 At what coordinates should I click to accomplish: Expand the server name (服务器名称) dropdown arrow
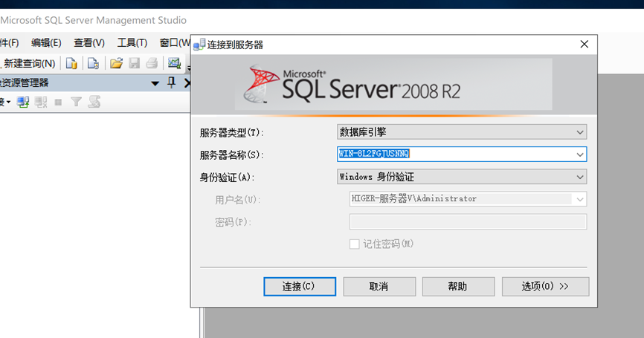point(579,155)
